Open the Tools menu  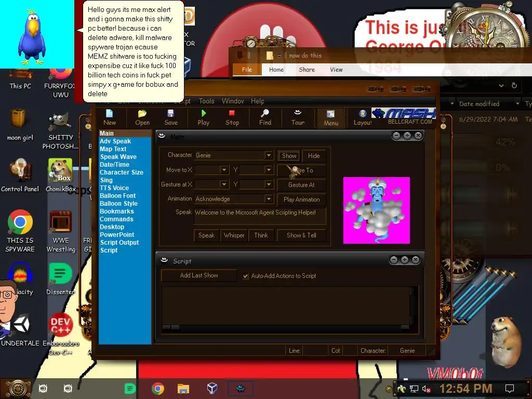point(206,101)
